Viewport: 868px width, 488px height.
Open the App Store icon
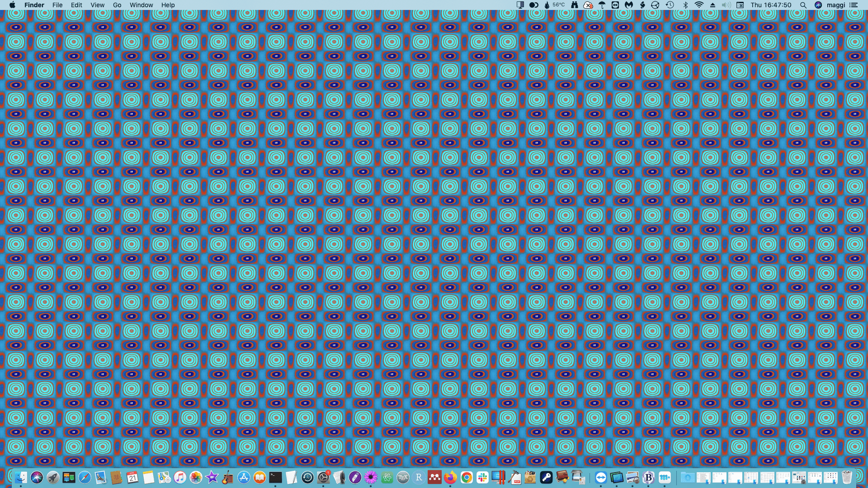244,477
